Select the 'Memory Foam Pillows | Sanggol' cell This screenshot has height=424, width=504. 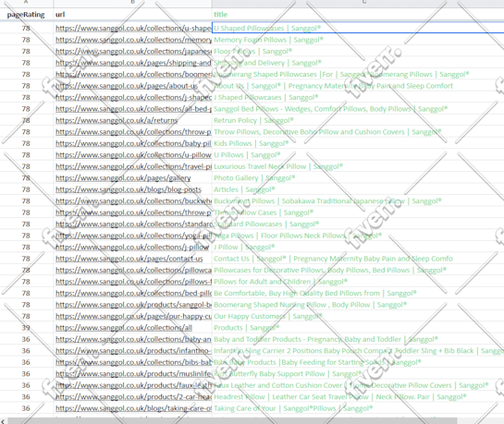point(358,40)
